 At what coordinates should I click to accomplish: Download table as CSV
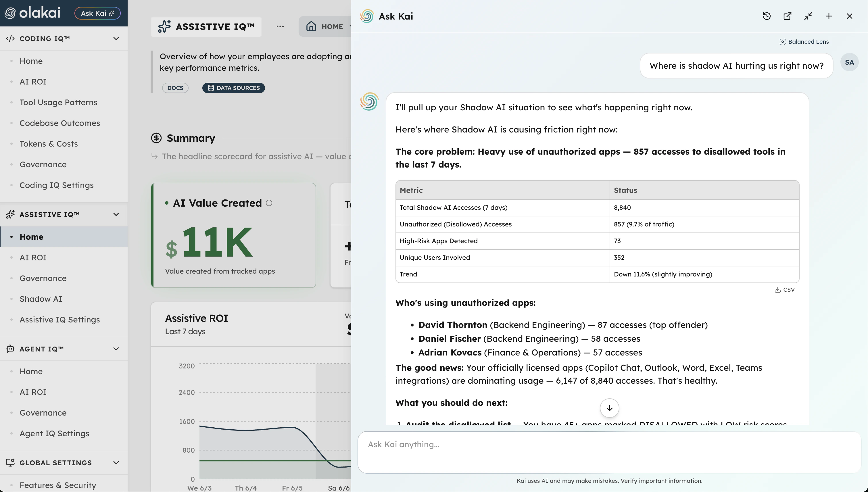tap(785, 290)
